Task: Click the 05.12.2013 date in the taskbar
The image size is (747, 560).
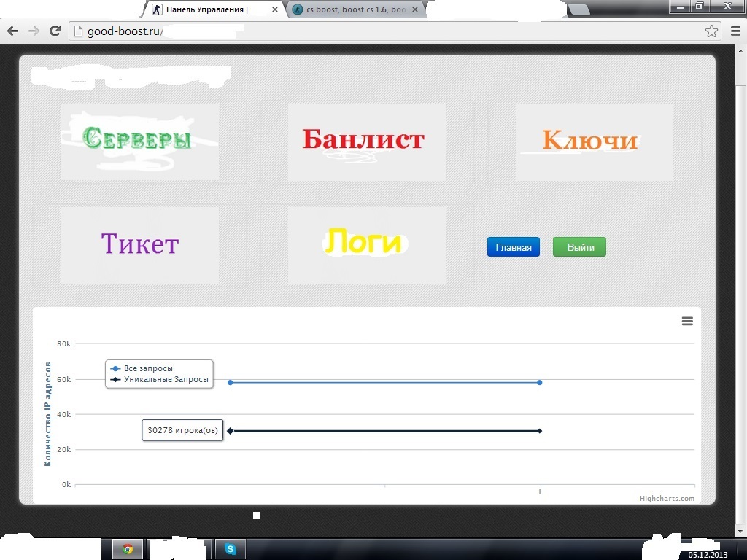Action: pos(708,555)
